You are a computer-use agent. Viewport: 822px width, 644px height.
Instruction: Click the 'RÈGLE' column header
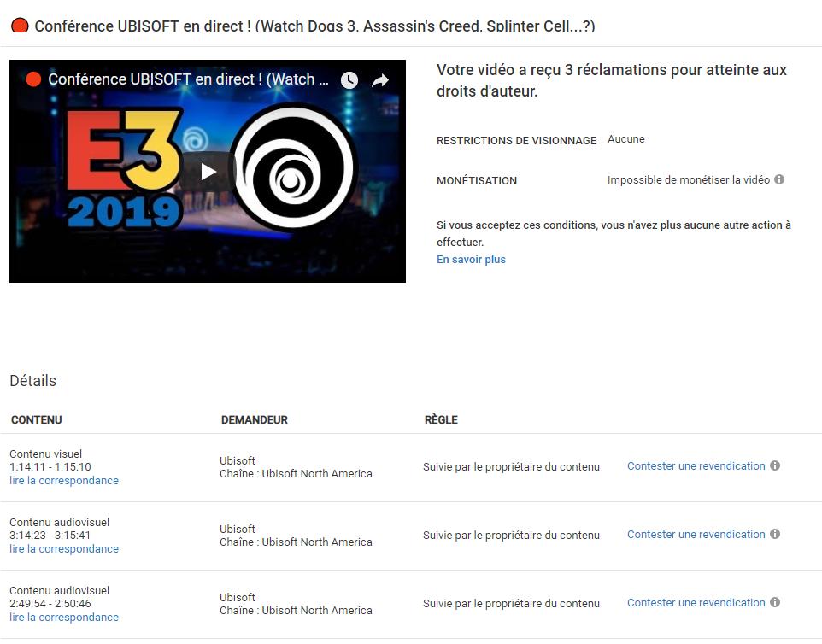coord(441,419)
